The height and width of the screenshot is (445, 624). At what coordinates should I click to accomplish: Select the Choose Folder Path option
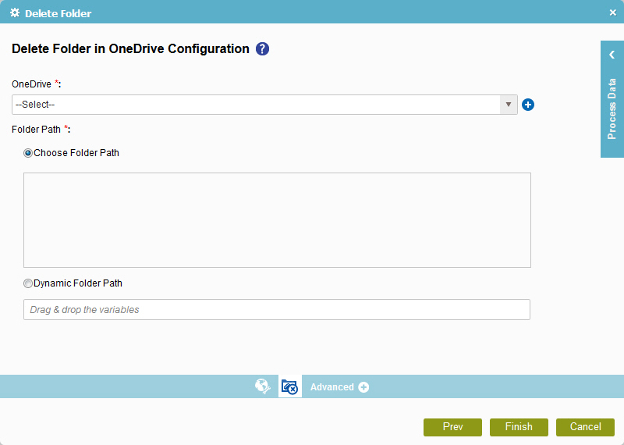coord(28,153)
